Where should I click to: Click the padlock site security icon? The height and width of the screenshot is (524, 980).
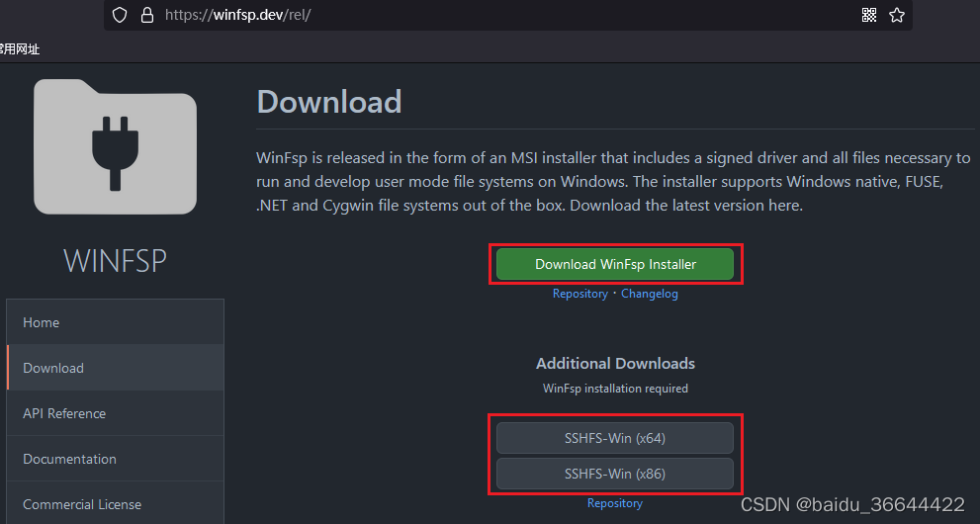147,15
